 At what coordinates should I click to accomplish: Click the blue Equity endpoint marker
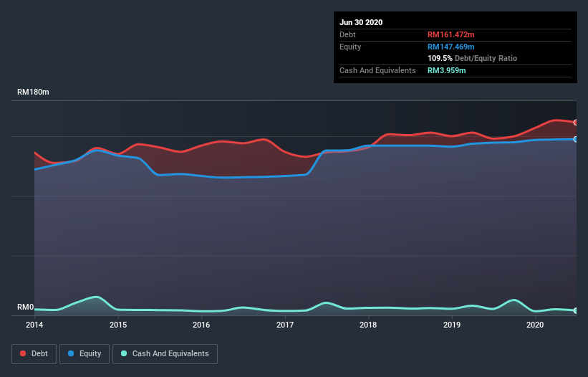pos(576,139)
